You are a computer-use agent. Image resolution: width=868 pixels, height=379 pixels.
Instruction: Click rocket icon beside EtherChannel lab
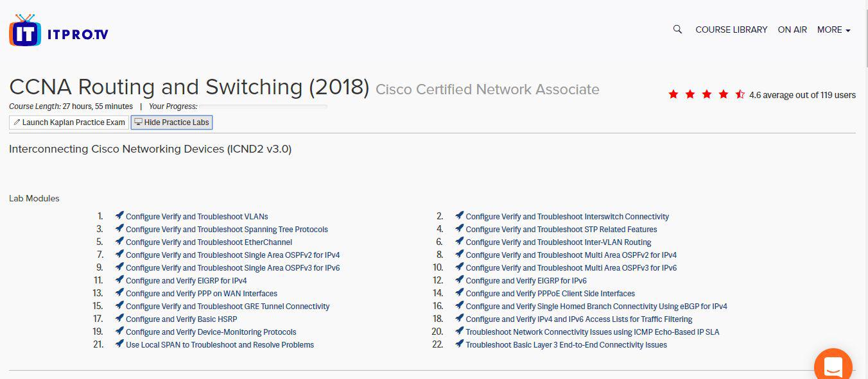click(119, 242)
